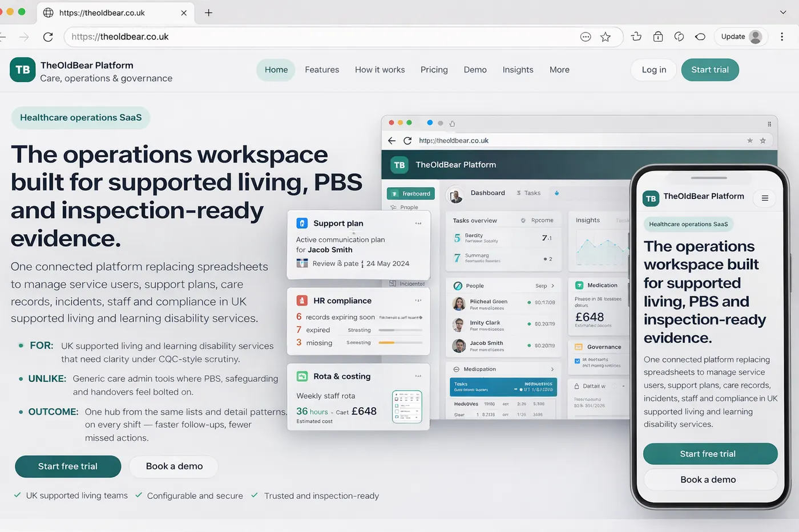Image resolution: width=799 pixels, height=532 pixels.
Task: Click the red HR compliance icon
Action: point(301,300)
